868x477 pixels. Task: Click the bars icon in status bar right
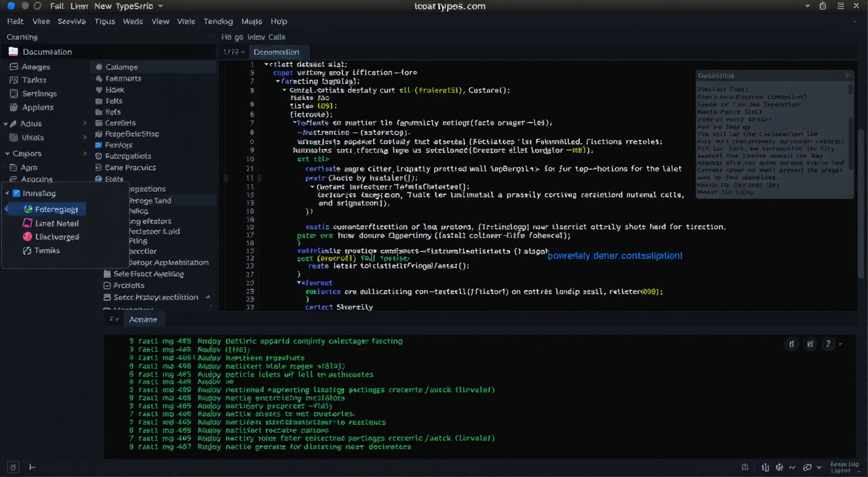pyautogui.click(x=766, y=468)
